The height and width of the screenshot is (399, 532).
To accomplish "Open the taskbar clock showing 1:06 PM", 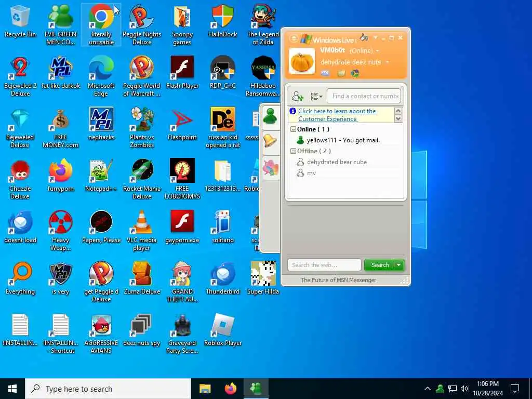I will [488, 389].
